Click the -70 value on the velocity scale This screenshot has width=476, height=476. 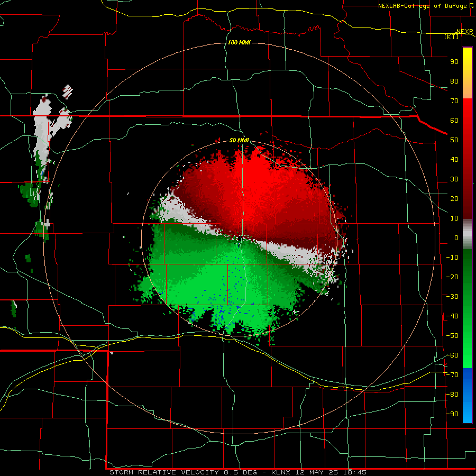452,375
